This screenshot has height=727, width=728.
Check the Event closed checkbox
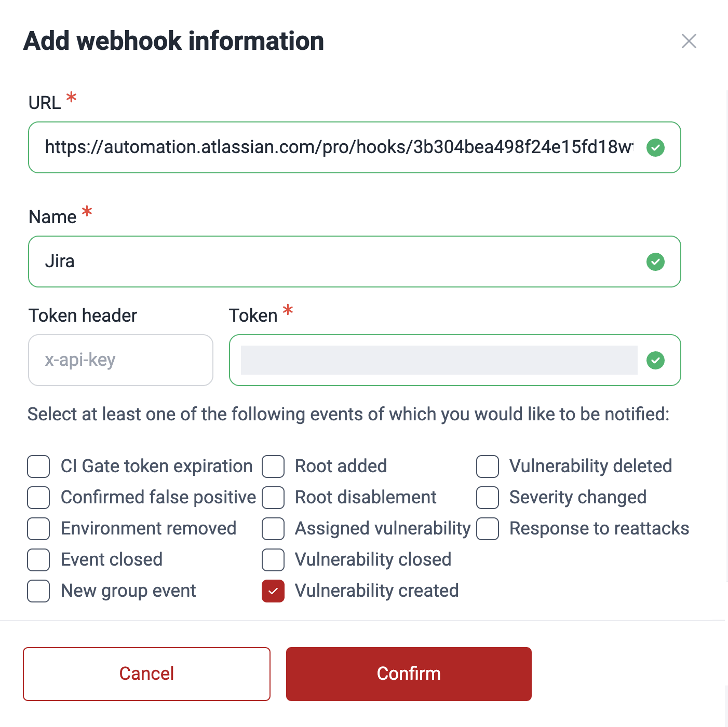pos(38,559)
